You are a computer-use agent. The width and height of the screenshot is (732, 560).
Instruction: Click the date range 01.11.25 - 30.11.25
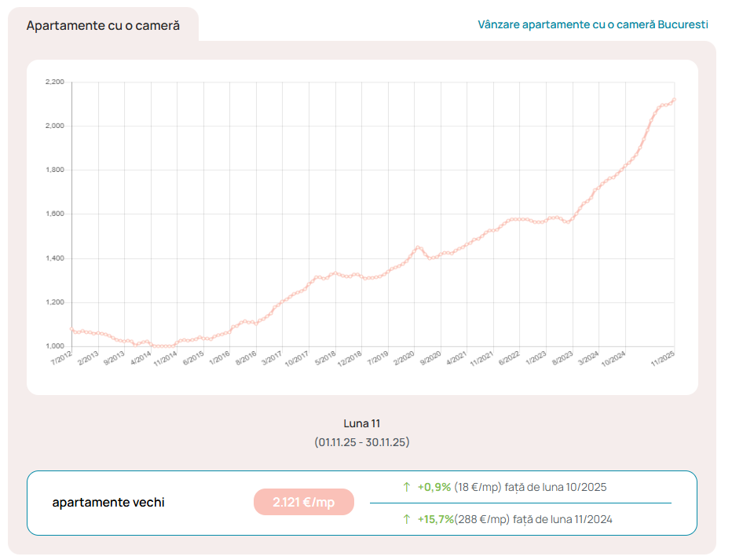[x=361, y=442]
